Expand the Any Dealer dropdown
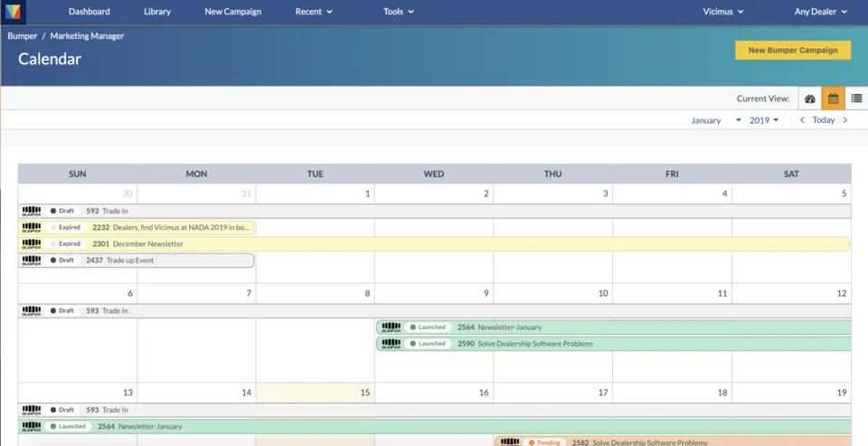 820,12
